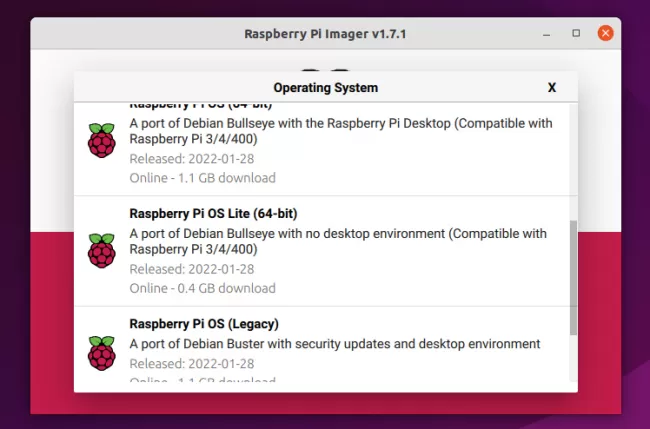Click the Operating System dialog heading
Viewport: 650px width, 429px height.
pos(325,87)
